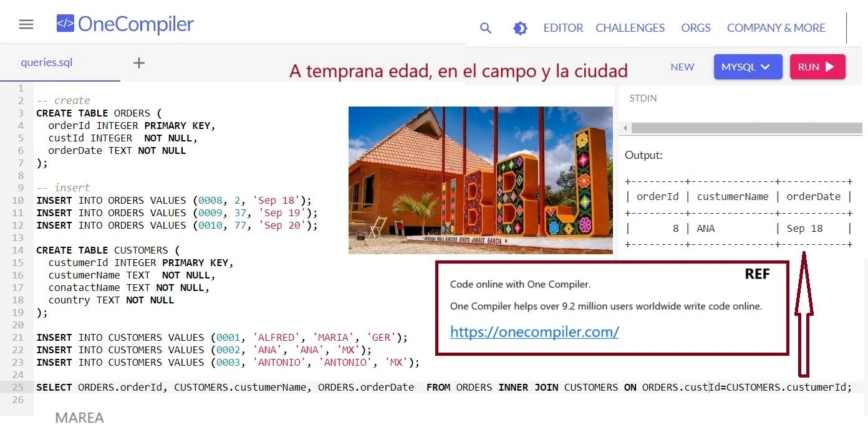Viewport: 868px width, 438px height.
Task: Go to the EDITOR menu item
Action: [563, 28]
